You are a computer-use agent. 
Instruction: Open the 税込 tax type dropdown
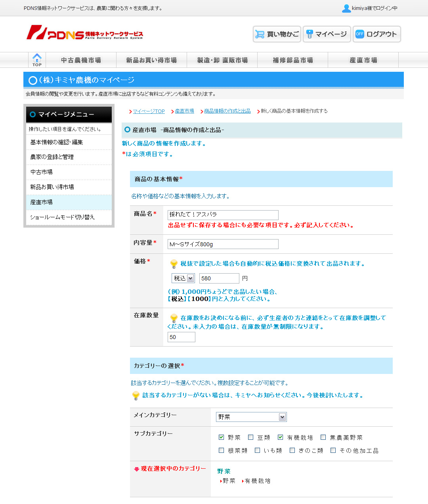point(183,278)
